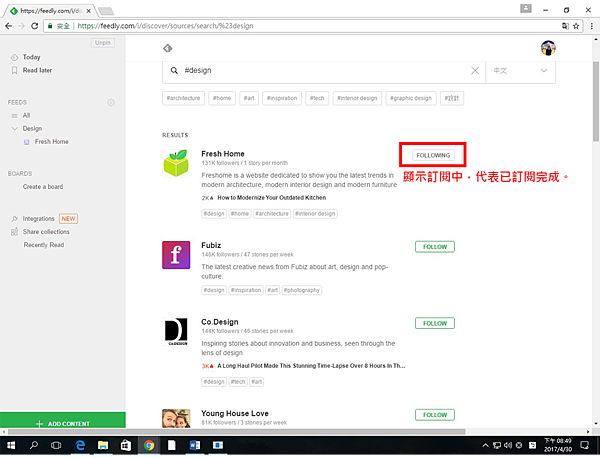Screen dimensions: 600x458
Task: Click the translate page icon in the address bar
Action: [x=565, y=26]
